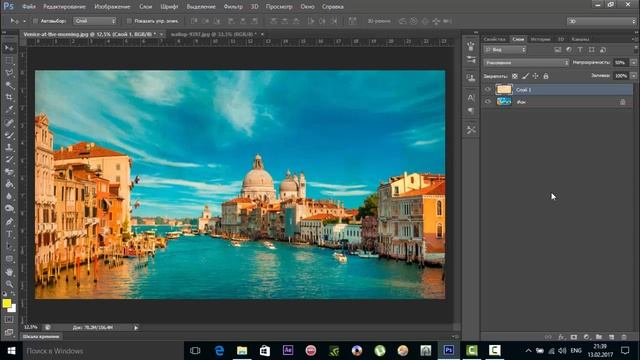Expand status bar info arrow
This screenshot has height=360, width=640.
[136, 327]
